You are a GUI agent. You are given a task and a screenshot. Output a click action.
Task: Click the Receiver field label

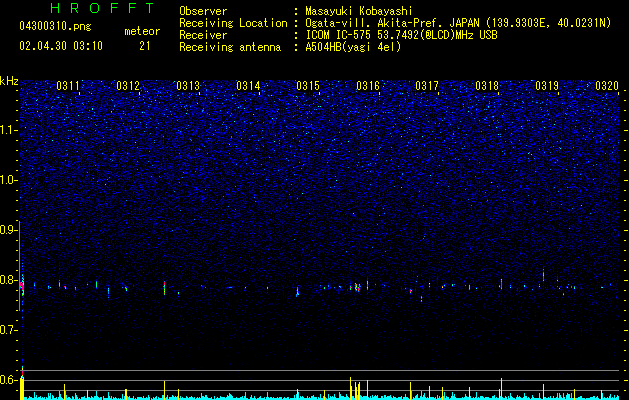(203, 35)
